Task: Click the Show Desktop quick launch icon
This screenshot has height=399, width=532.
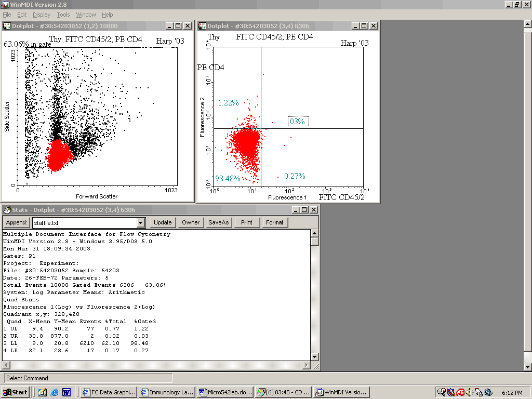Action: (43, 392)
